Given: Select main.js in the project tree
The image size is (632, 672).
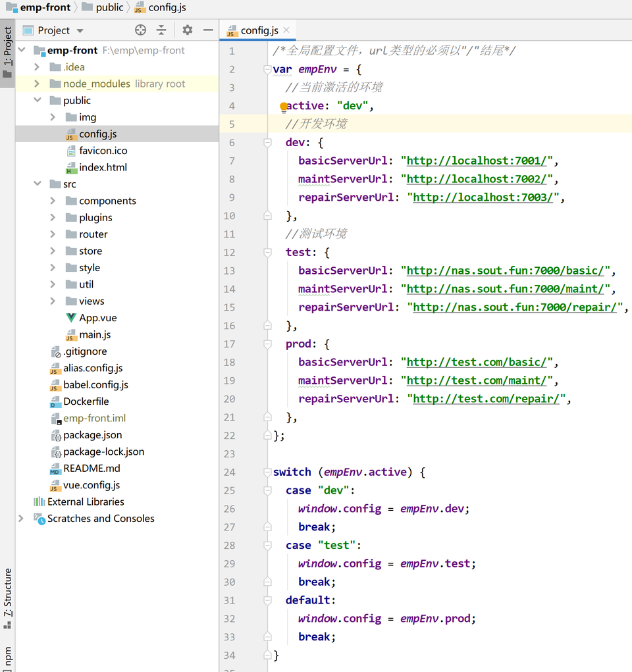Looking at the screenshot, I should 93,334.
